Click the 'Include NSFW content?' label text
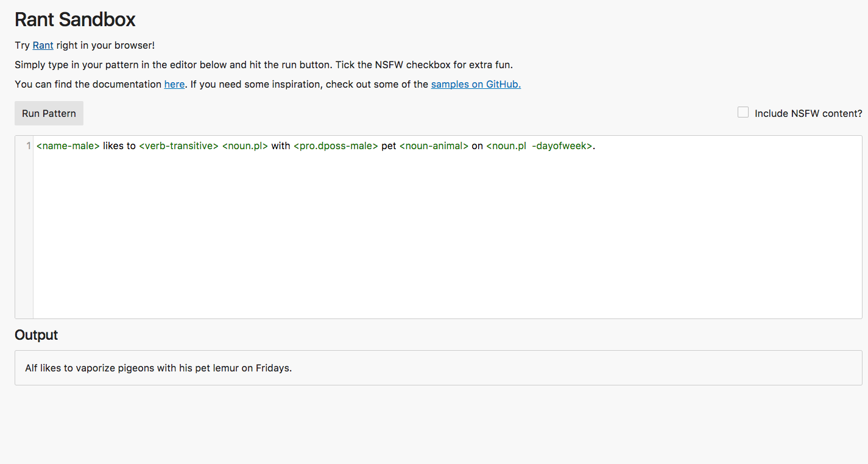The height and width of the screenshot is (464, 868). (808, 113)
